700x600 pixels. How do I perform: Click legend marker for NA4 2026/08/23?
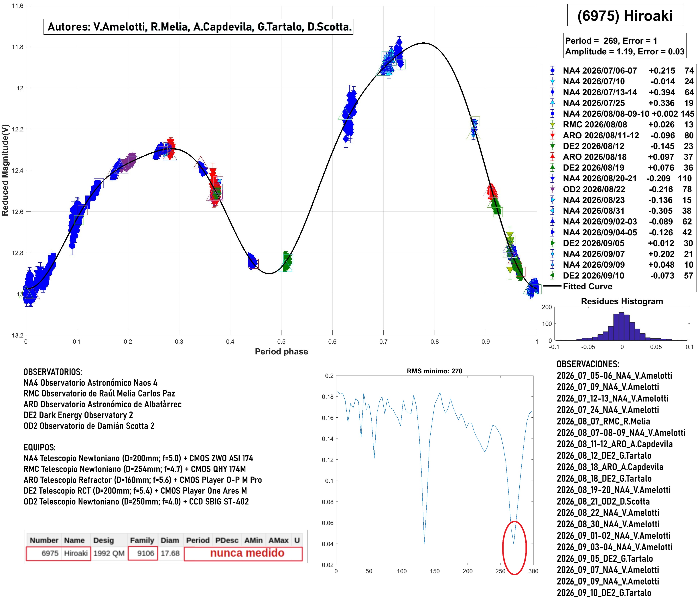click(552, 200)
